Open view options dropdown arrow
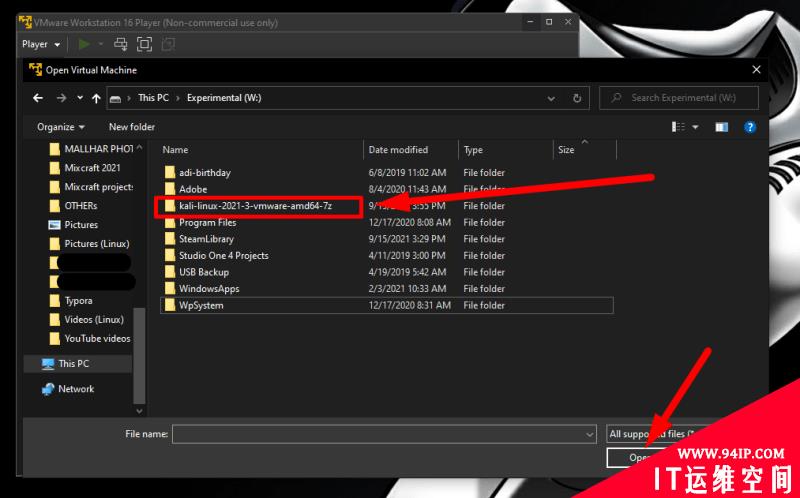 695,127
